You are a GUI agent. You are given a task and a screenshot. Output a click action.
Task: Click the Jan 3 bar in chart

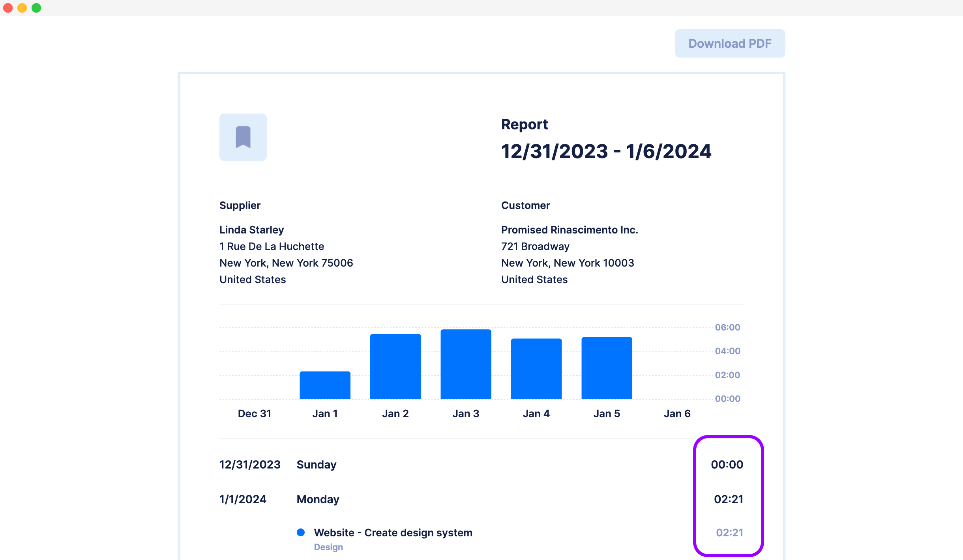466,364
